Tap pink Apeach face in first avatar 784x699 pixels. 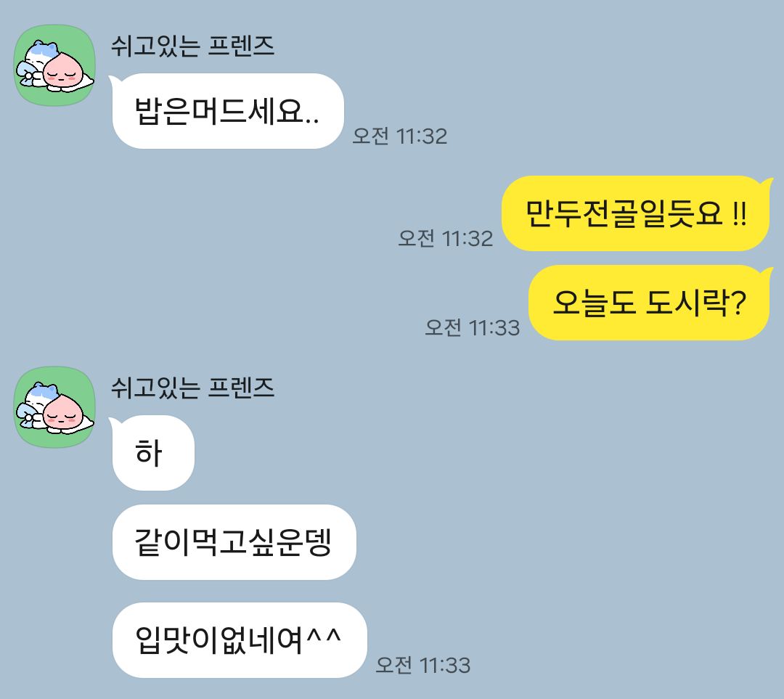63,72
